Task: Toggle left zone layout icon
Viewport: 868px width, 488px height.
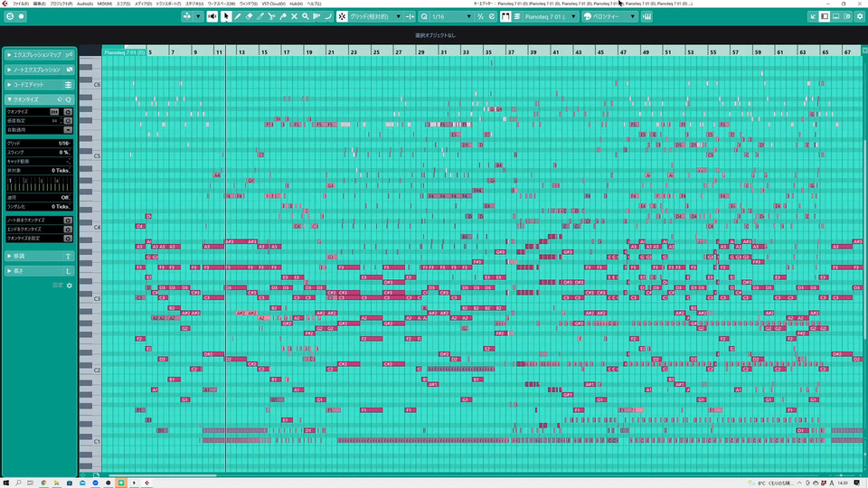Action: pos(825,16)
